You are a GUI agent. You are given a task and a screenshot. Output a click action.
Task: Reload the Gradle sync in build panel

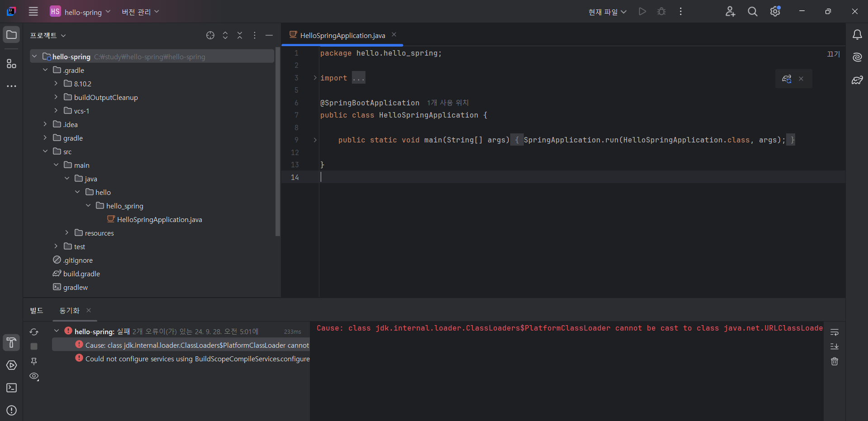[x=34, y=332]
